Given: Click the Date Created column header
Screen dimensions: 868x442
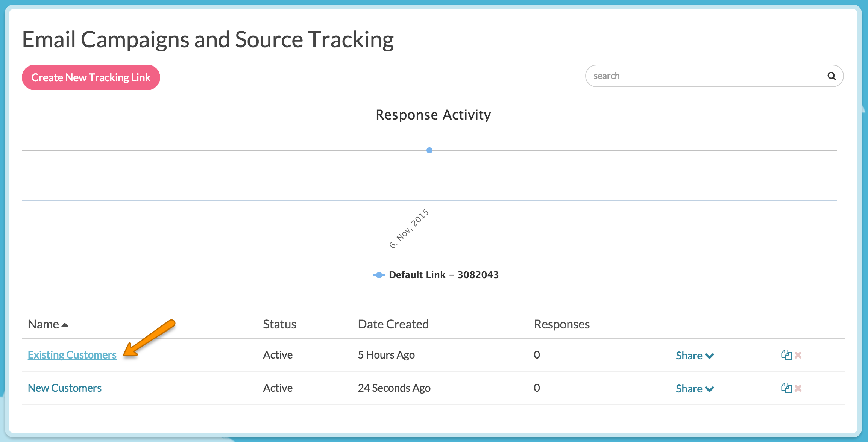Looking at the screenshot, I should click(x=393, y=324).
